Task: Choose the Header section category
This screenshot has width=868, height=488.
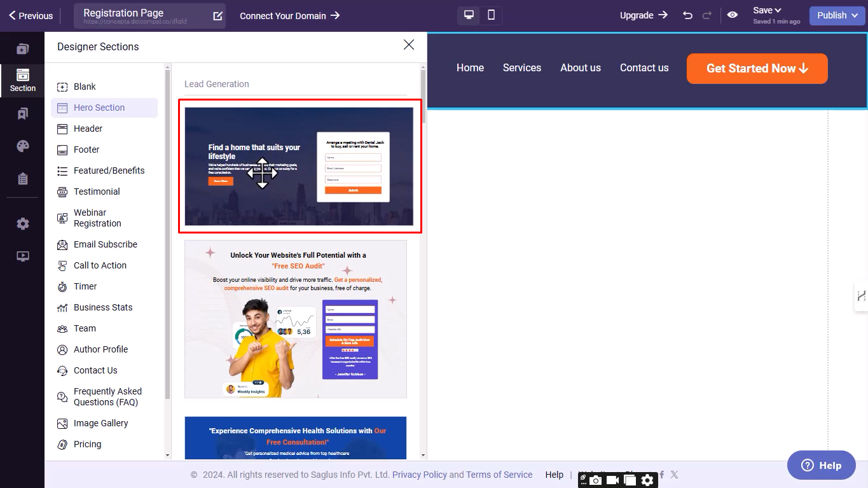Action: (104, 129)
